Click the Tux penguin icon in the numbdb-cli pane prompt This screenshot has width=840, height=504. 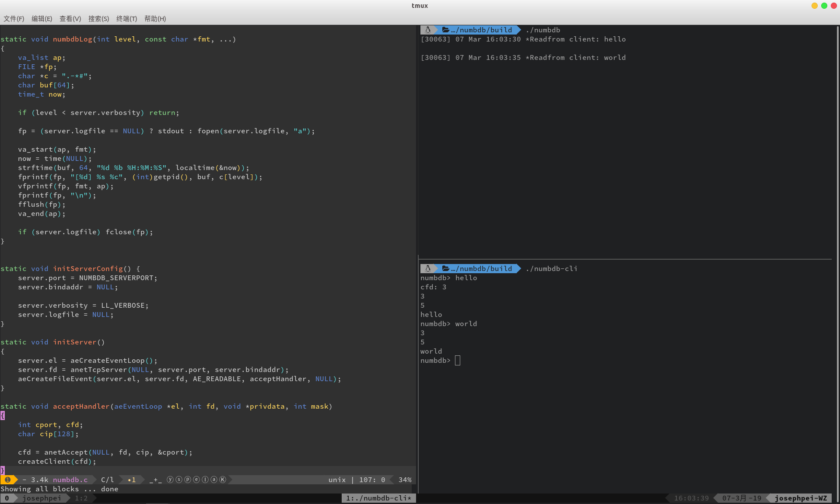click(x=428, y=268)
